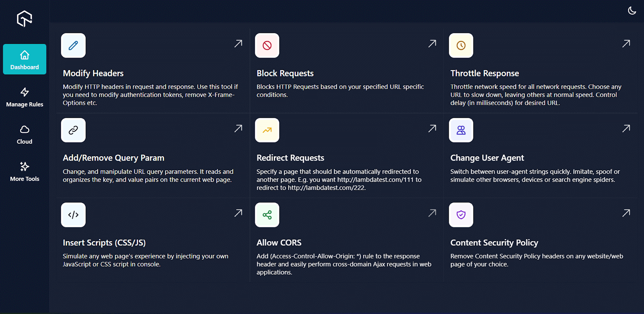Image resolution: width=644 pixels, height=314 pixels.
Task: Select More Tools in the sidebar
Action: [25, 171]
